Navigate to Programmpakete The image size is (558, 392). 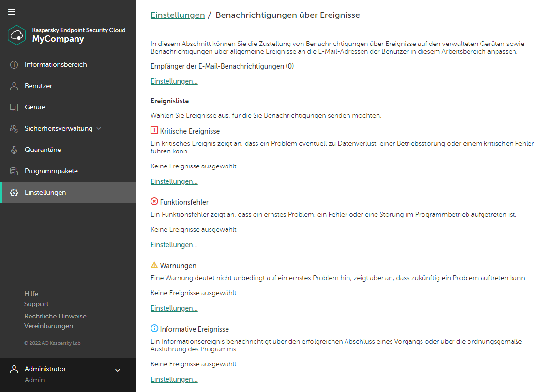coord(68,171)
